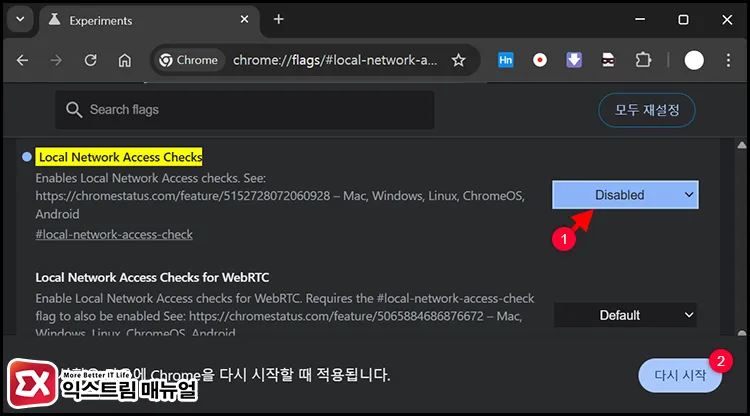Click scrollbar down arrow in flags list
Screen dimensions: 750x416
741,332
